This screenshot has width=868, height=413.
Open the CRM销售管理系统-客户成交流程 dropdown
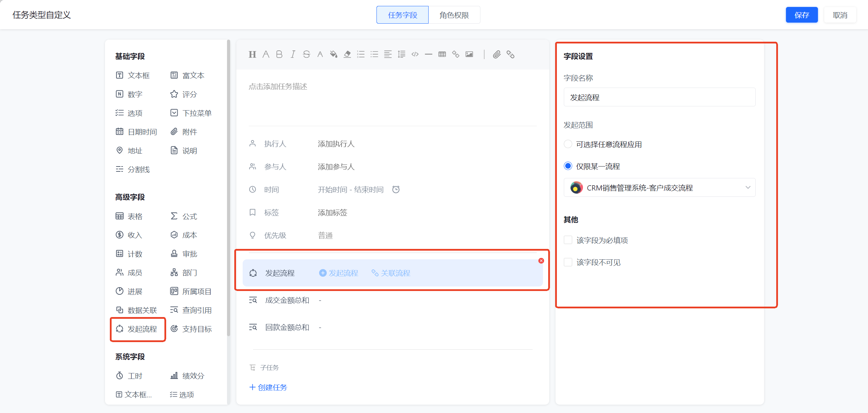tap(659, 188)
